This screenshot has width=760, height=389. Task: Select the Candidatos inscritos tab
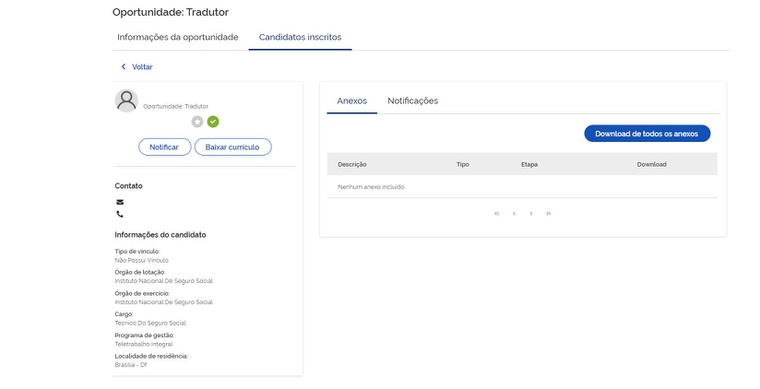300,37
